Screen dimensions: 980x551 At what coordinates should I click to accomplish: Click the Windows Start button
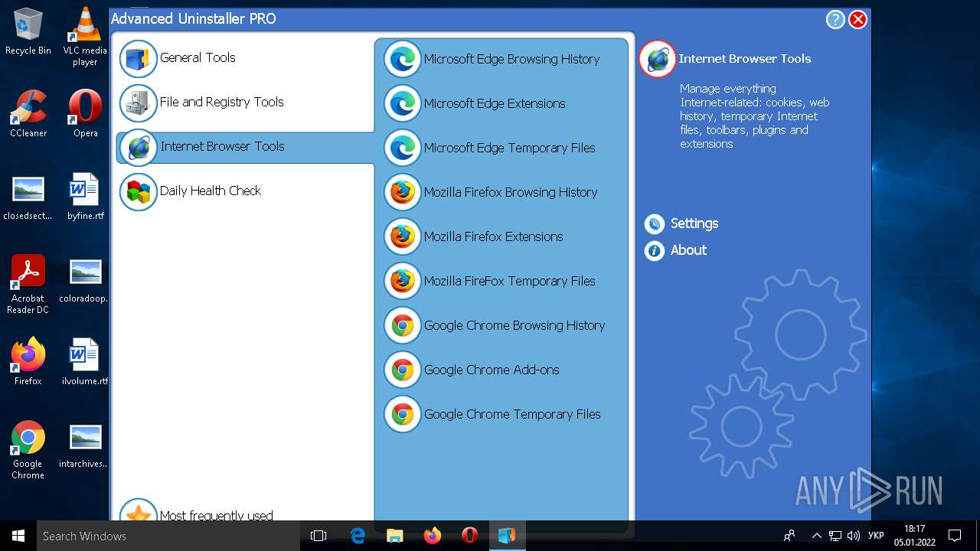pos(18,536)
